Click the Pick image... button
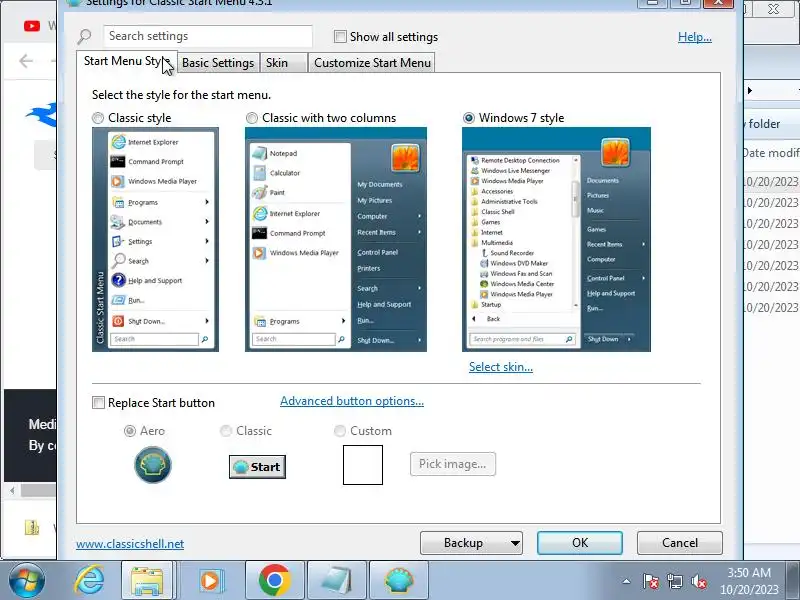Viewport: 800px width, 600px height. pyautogui.click(x=453, y=464)
